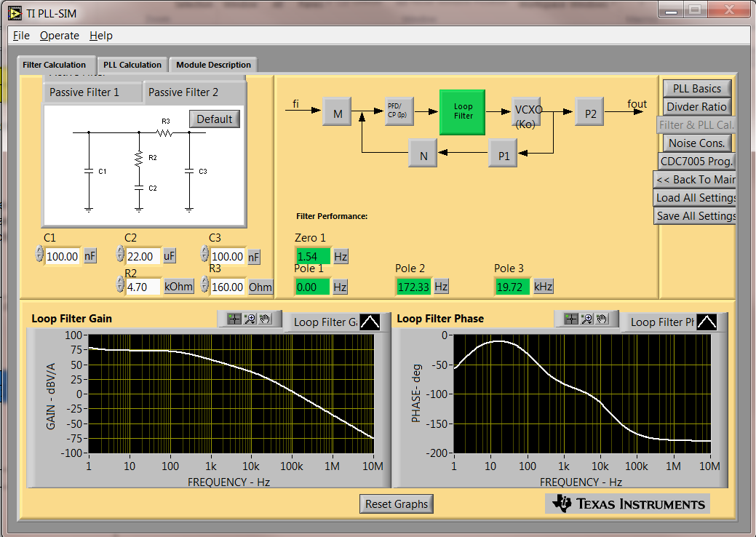Click Zero 1 indicator value 1.54
This screenshot has height=537, width=756.
click(x=313, y=256)
